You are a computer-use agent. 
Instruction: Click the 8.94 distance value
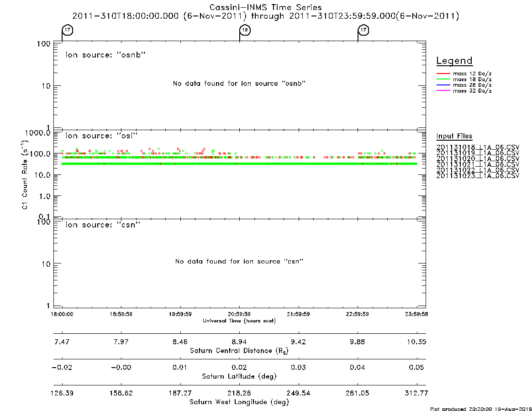tap(239, 342)
